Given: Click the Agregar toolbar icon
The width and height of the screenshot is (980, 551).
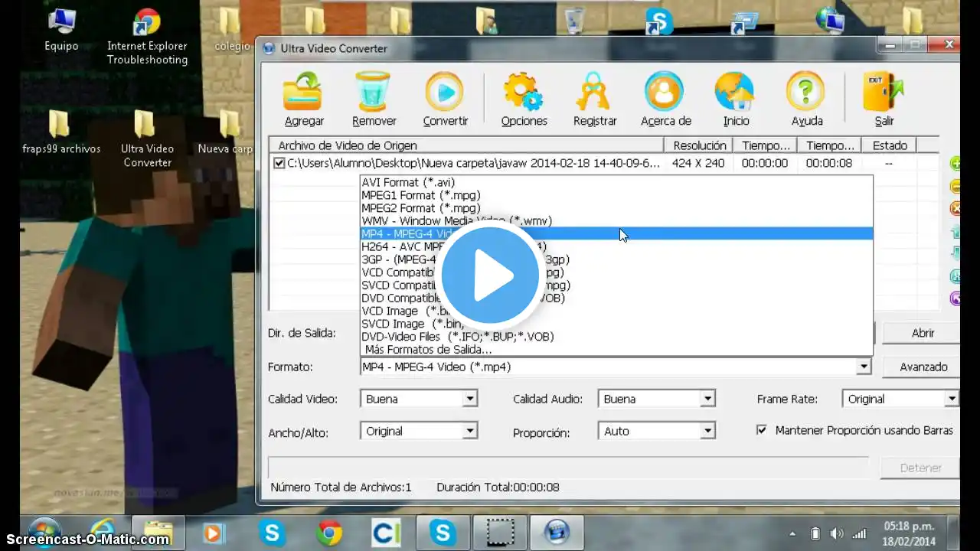Looking at the screenshot, I should (x=303, y=92).
